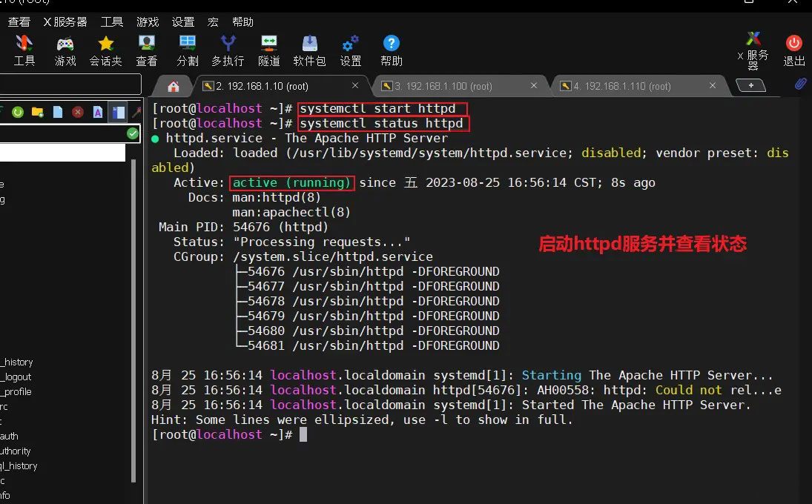Click the green refresh icon in SFTP toolbar
812x504 pixels.
(18, 112)
